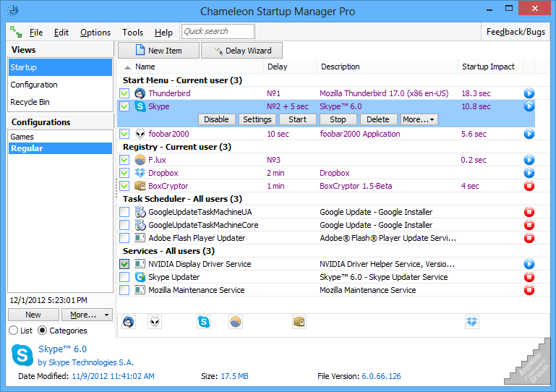Uncheck the foobar2000 startup checkbox

(124, 134)
